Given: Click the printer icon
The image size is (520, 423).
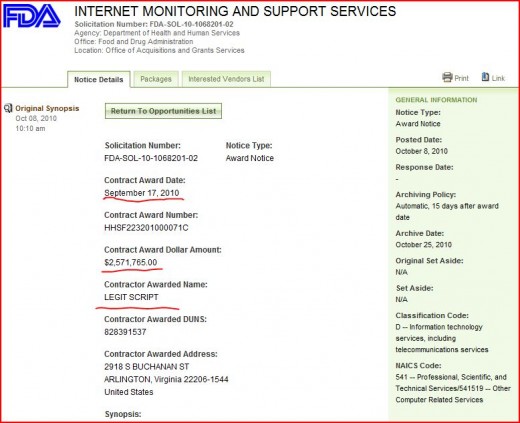Looking at the screenshot, I should coord(447,77).
